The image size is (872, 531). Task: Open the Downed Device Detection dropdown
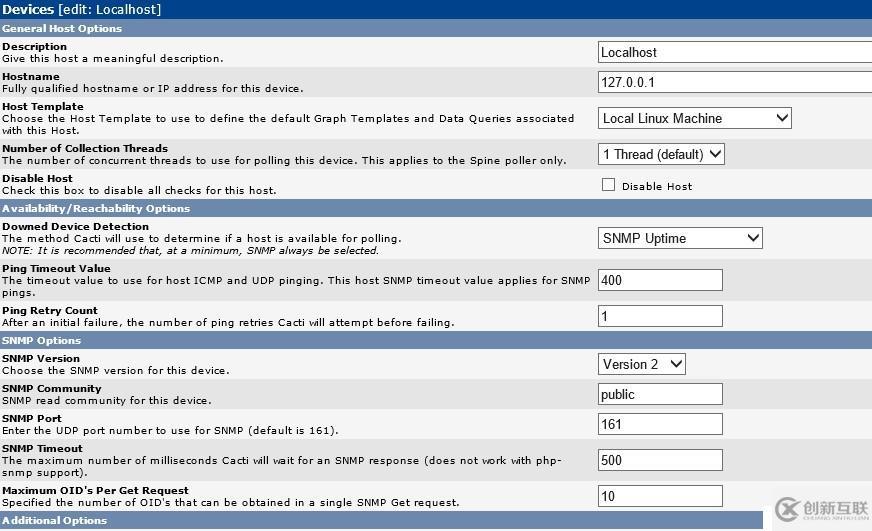coord(680,239)
